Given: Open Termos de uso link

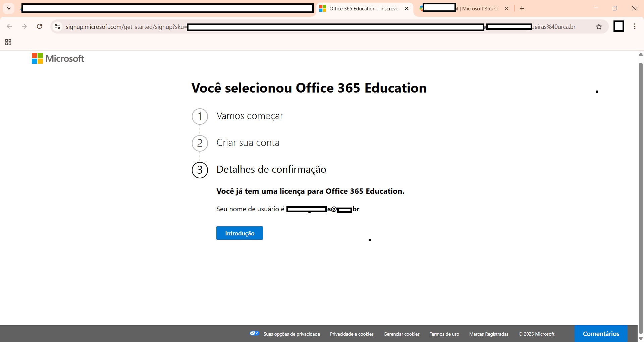Looking at the screenshot, I should [444, 334].
